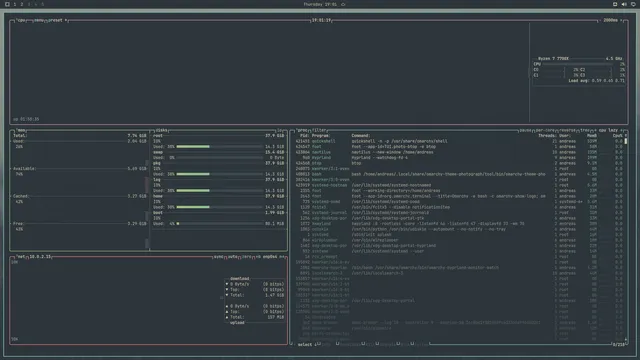Click the Ryzen 7 7700X CPU name
Screen dimensions: 640x360
(553, 59)
